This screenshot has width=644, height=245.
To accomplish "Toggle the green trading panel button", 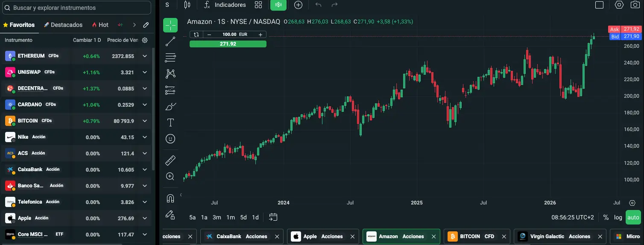I will pos(278,5).
